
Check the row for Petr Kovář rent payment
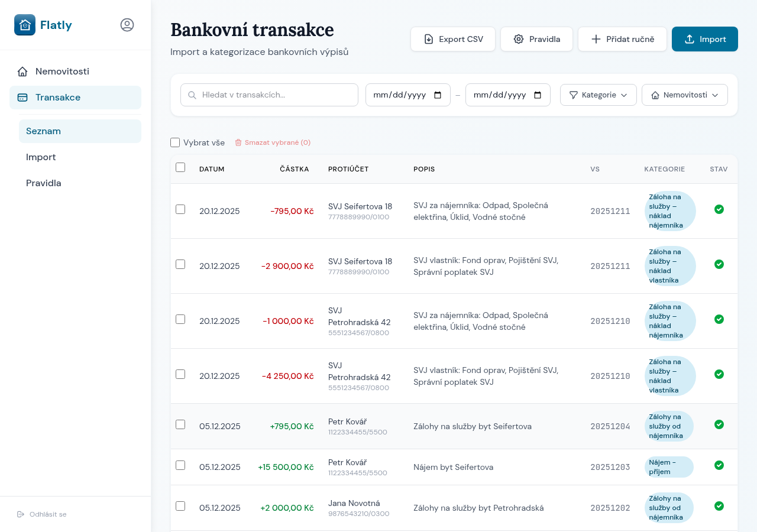coord(180,465)
